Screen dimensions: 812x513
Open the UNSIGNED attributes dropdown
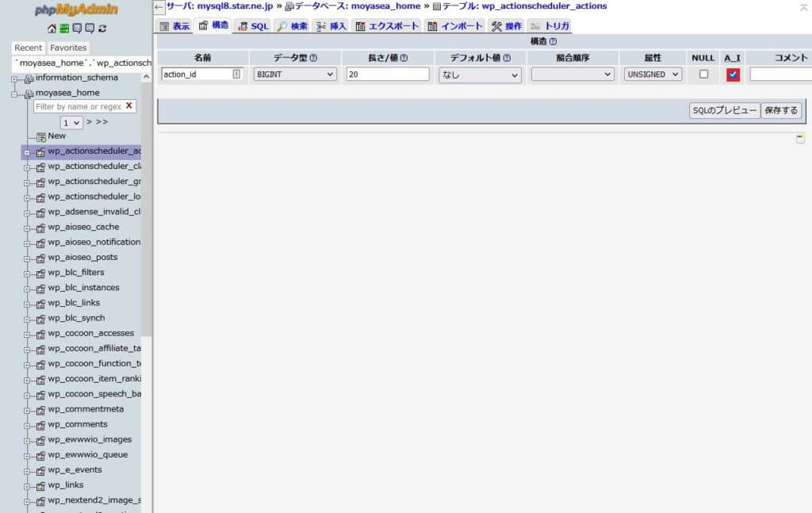click(653, 75)
